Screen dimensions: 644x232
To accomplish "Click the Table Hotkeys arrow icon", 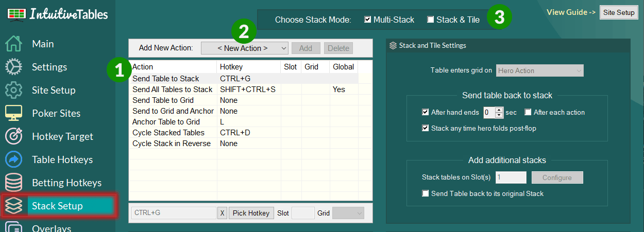I will (x=13, y=160).
